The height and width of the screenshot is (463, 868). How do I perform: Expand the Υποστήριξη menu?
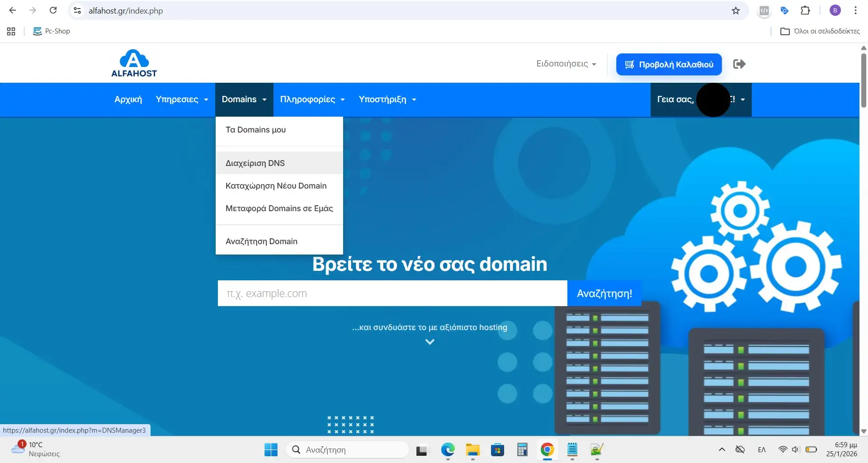tap(387, 99)
